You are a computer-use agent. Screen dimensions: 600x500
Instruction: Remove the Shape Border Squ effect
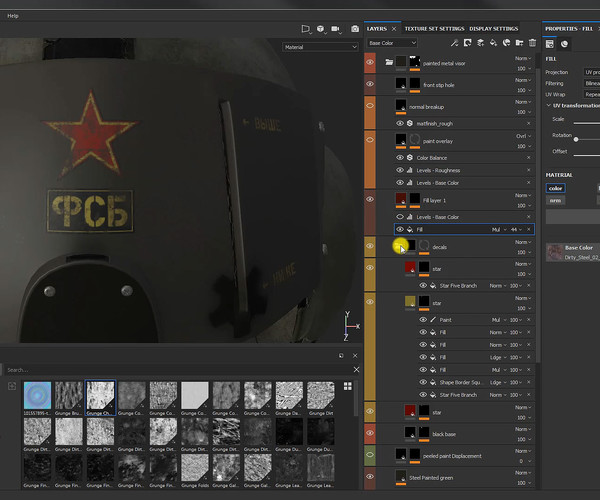tap(529, 382)
